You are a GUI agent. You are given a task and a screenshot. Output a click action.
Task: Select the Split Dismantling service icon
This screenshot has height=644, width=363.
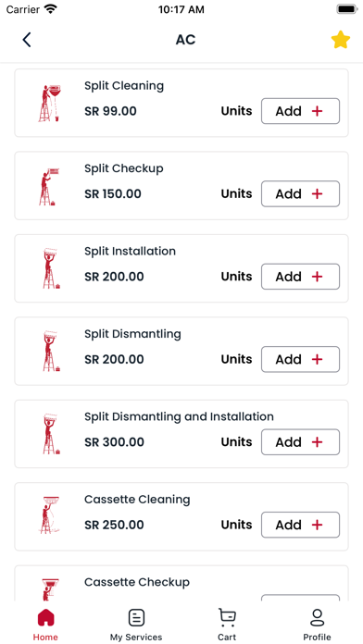51,352
